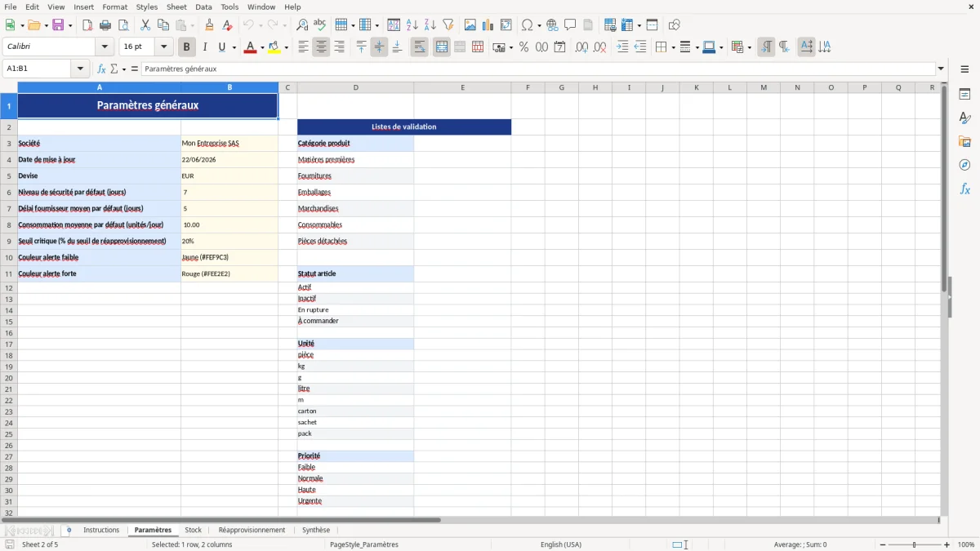
Task: Select cell containing 'Mon Entreprise SAS'
Action: tap(229, 144)
